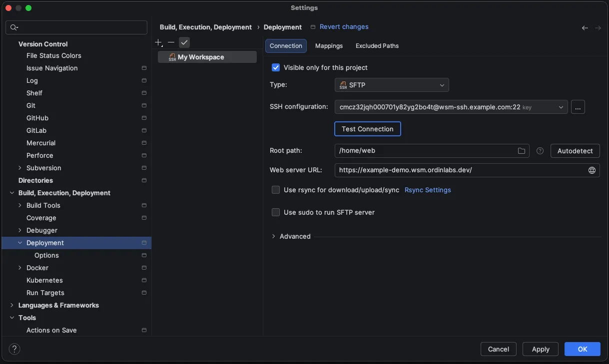
Task: Open the Perforce settings page
Action: [40, 155]
